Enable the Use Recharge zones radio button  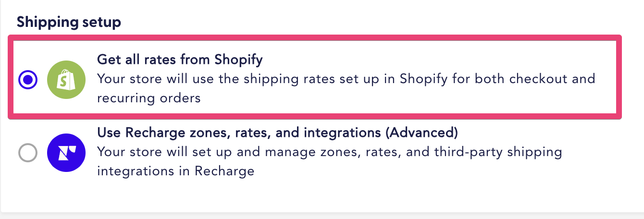click(x=27, y=153)
